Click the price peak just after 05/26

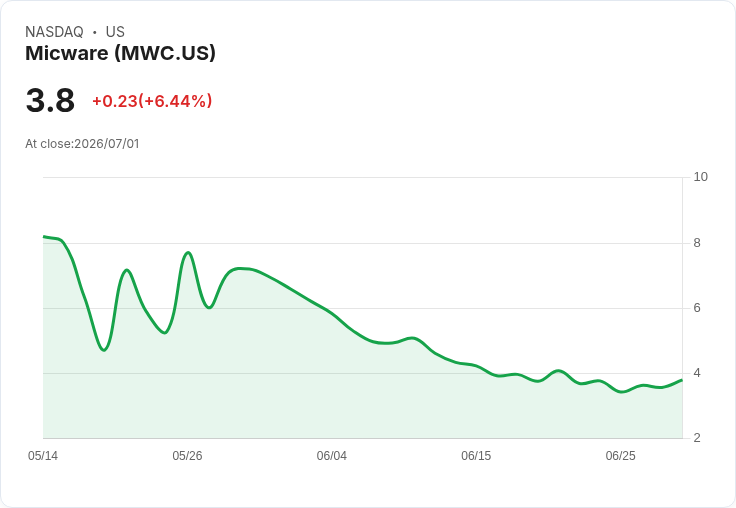pyautogui.click(x=188, y=253)
